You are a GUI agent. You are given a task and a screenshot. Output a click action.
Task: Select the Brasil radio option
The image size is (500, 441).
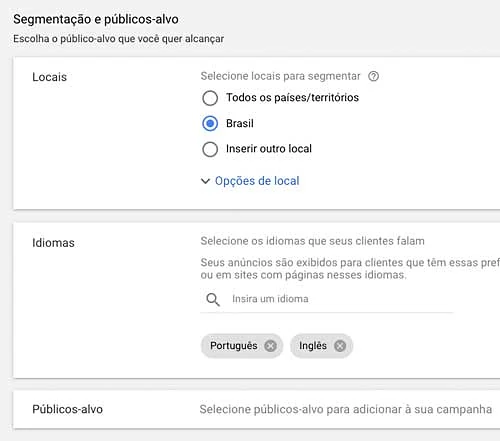[x=210, y=123]
